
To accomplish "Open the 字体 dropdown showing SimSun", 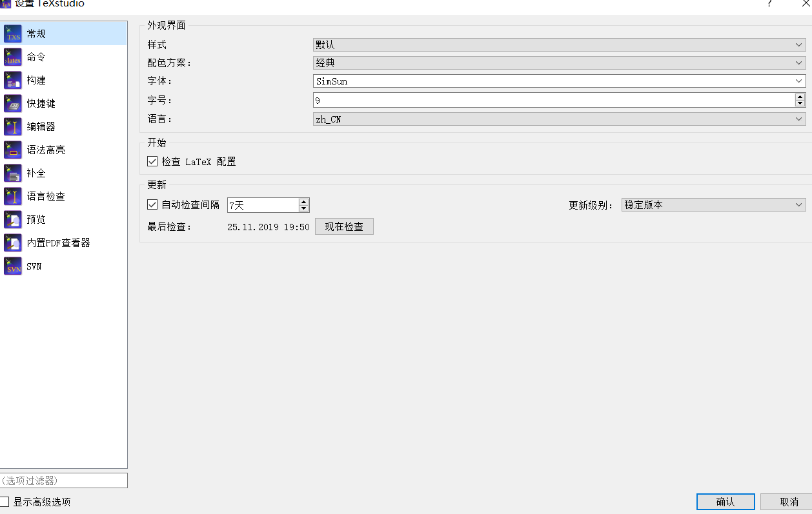I will click(559, 81).
